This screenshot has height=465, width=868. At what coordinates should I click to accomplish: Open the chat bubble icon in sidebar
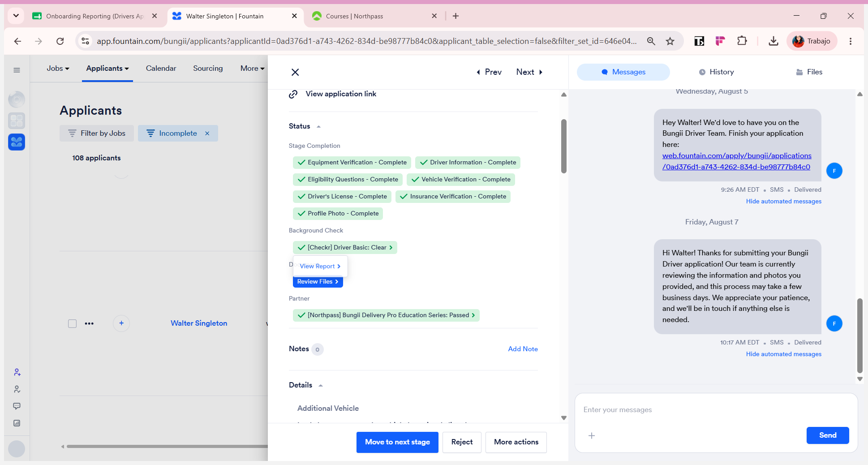(x=17, y=406)
